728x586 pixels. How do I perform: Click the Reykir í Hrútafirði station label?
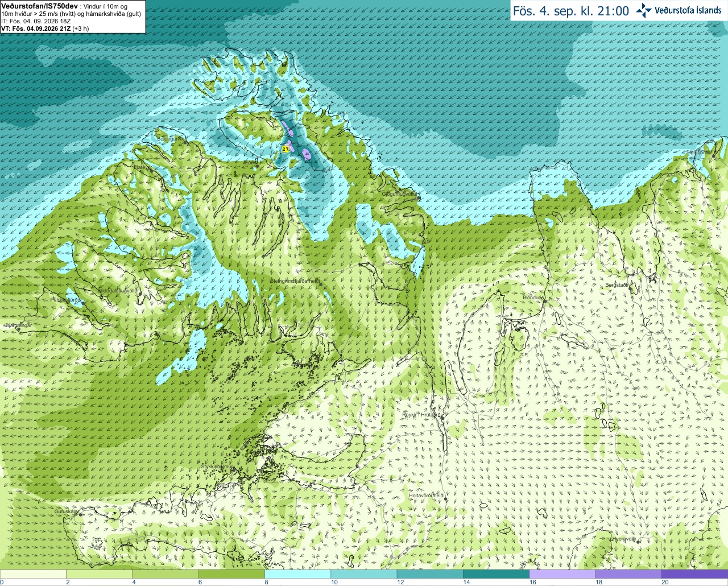coord(422,415)
